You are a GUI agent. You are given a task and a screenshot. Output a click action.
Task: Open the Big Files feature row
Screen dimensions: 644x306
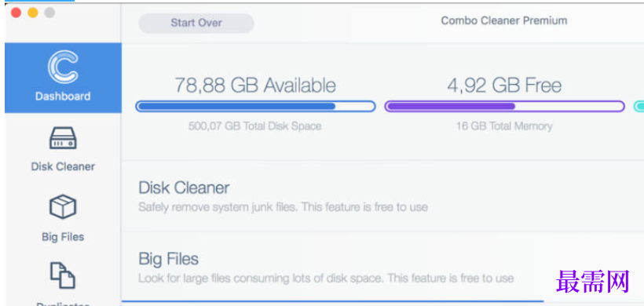click(x=382, y=267)
